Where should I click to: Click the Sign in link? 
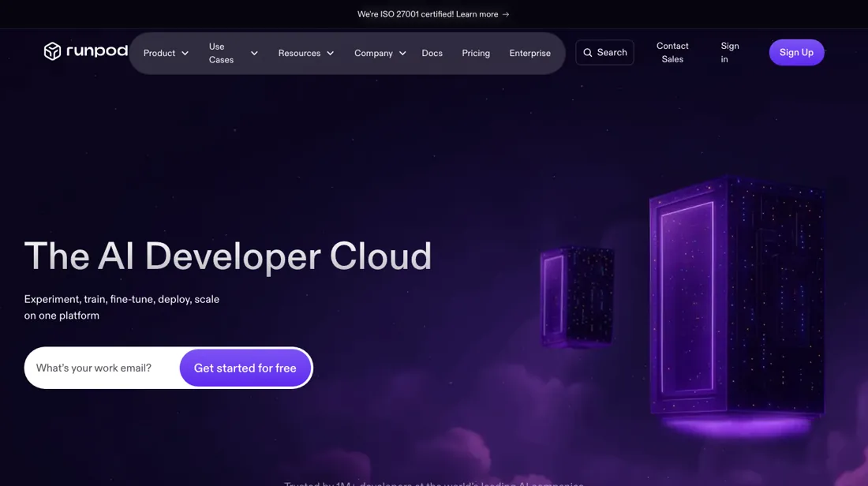(730, 53)
